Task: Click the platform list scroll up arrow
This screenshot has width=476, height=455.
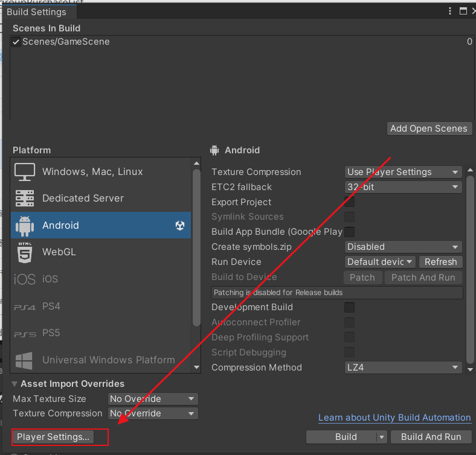Action: coord(196,164)
